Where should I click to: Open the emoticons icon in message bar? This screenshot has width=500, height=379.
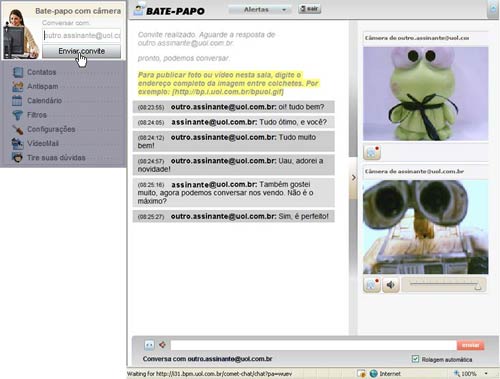pyautogui.click(x=149, y=345)
